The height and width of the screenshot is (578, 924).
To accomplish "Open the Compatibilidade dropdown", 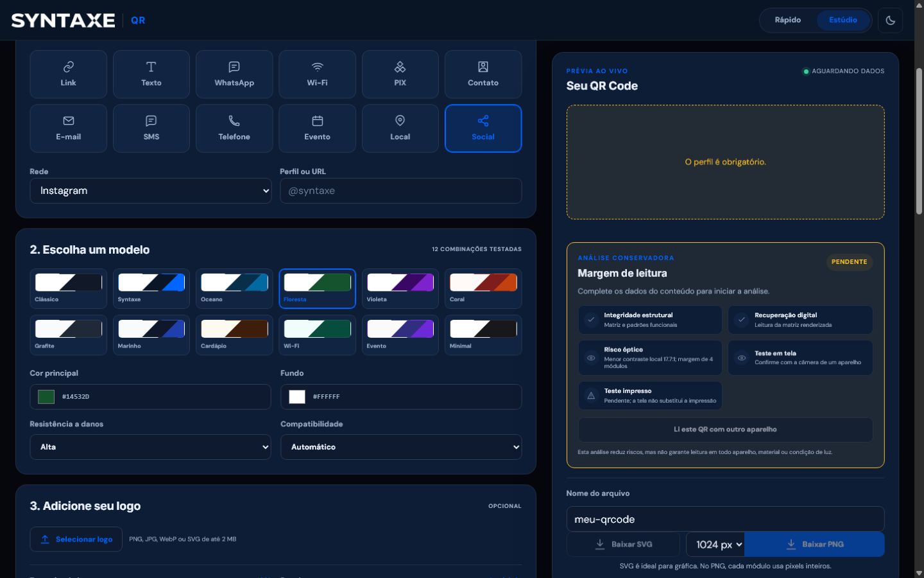I will click(x=401, y=447).
